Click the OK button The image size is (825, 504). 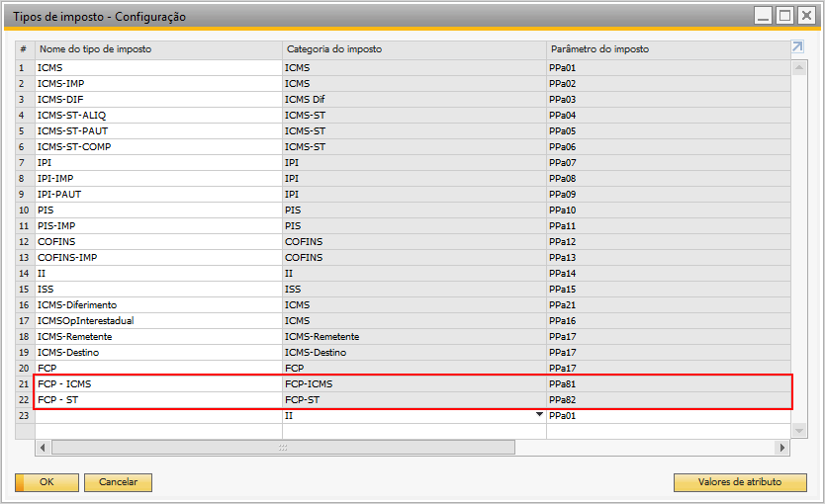tap(46, 482)
